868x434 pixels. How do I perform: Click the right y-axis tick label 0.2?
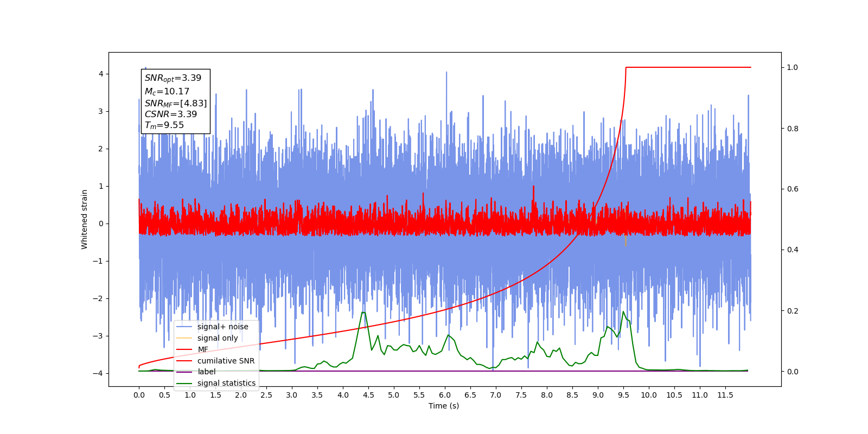click(793, 311)
